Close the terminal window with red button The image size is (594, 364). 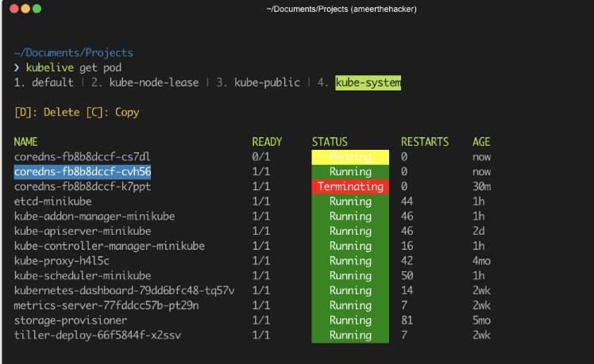pos(14,9)
